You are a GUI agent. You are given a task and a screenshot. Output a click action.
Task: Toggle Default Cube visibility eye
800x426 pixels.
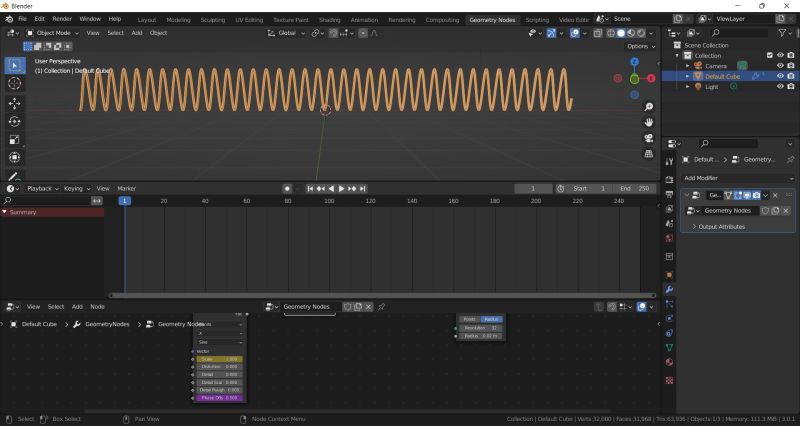[780, 76]
